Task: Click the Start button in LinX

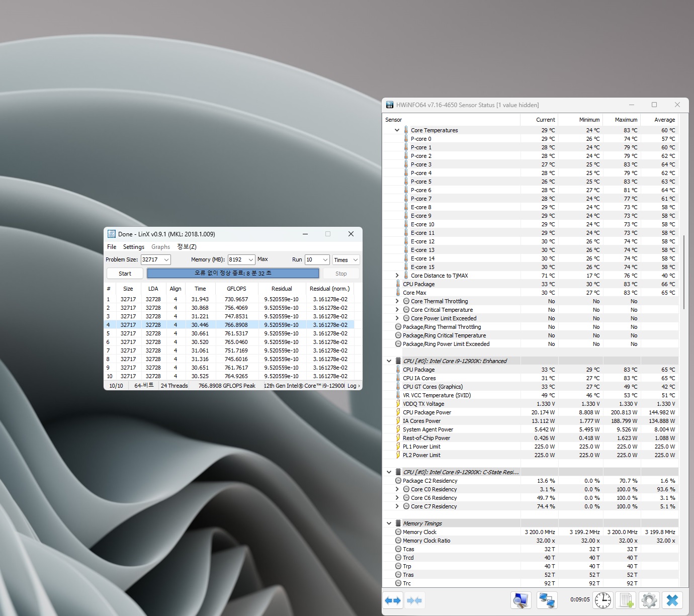Action: (125, 274)
